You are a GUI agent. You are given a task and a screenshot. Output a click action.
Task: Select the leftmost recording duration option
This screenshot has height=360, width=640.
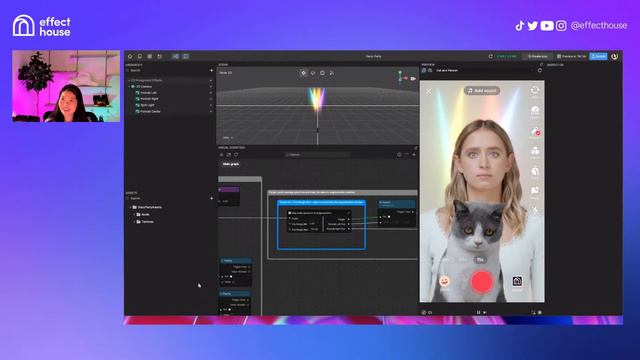[x=446, y=260]
